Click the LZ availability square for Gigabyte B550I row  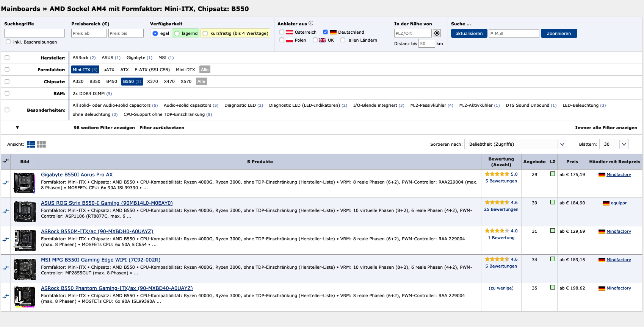click(553, 174)
